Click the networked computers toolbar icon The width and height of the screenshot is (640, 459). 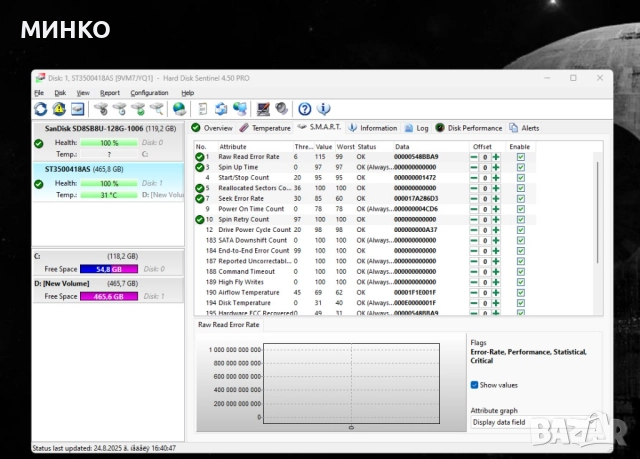[x=240, y=109]
